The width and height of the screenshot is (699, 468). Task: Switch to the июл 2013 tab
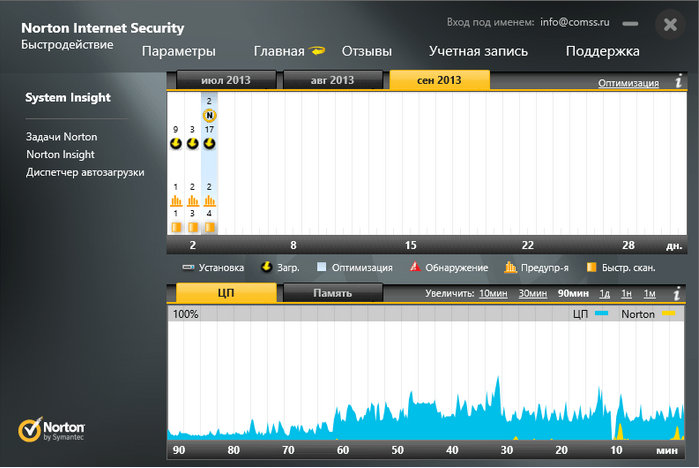coord(226,80)
